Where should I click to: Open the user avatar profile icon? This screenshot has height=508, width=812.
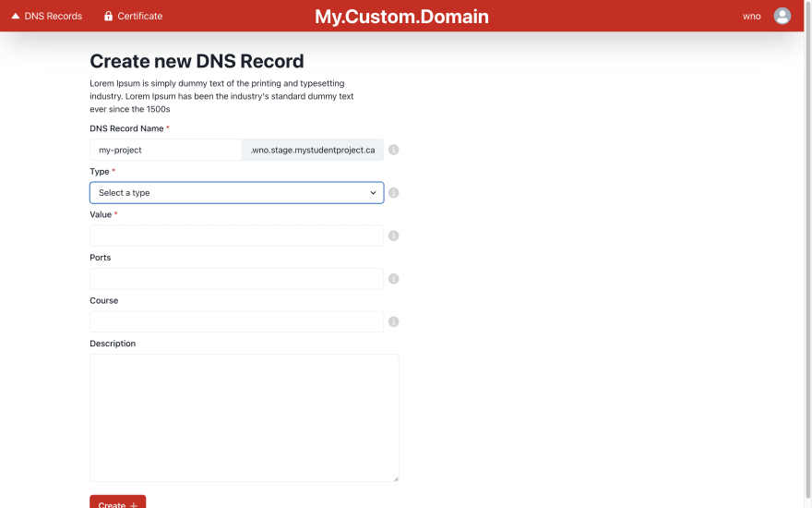pyautogui.click(x=782, y=16)
